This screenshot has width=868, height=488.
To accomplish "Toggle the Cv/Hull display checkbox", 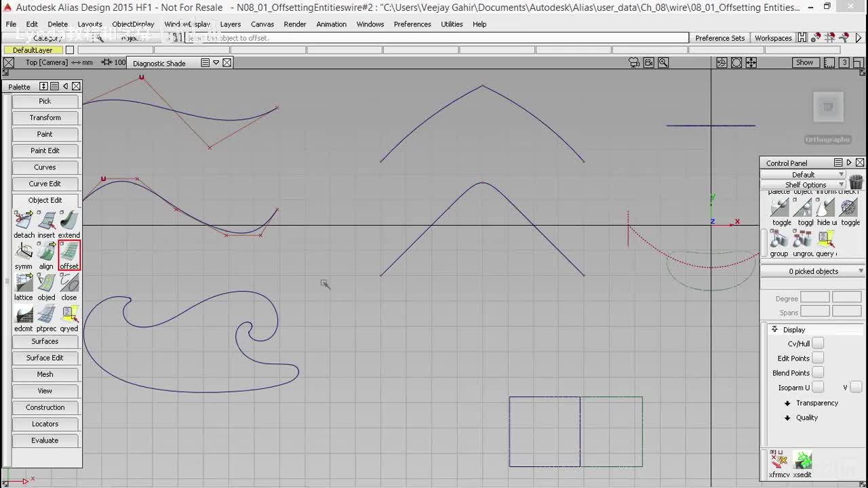I will (x=818, y=344).
